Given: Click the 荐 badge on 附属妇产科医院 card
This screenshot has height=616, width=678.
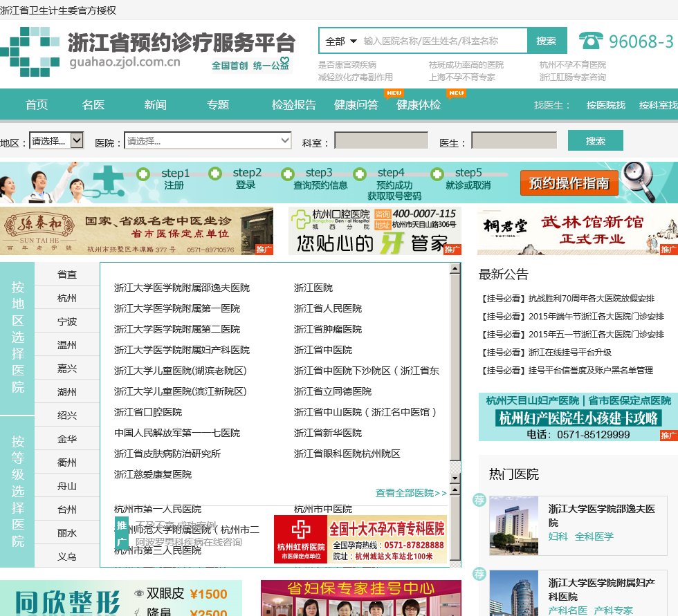Looking at the screenshot, I should coord(479,574).
